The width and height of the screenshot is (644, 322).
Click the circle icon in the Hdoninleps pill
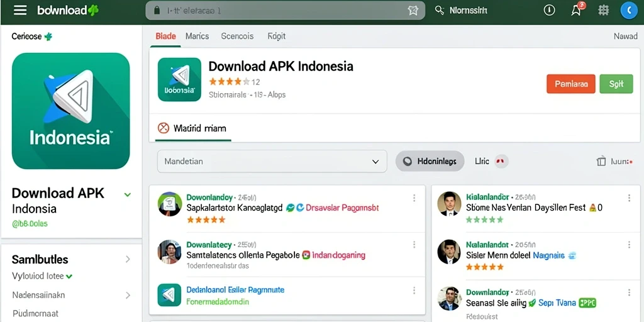coord(408,162)
